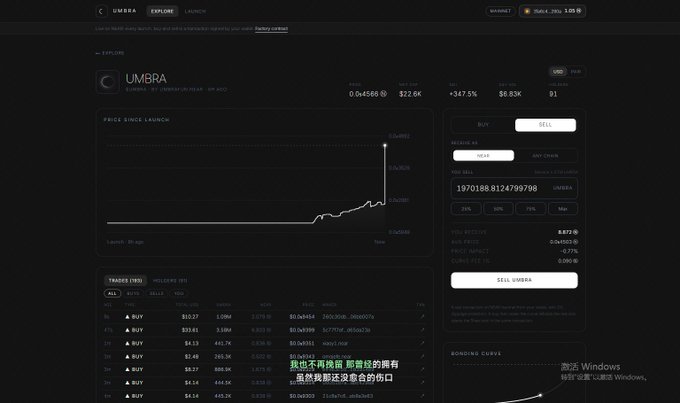The image size is (680, 403).
Task: Click the buy triangle icon in $4.13 row
Action: [128, 343]
